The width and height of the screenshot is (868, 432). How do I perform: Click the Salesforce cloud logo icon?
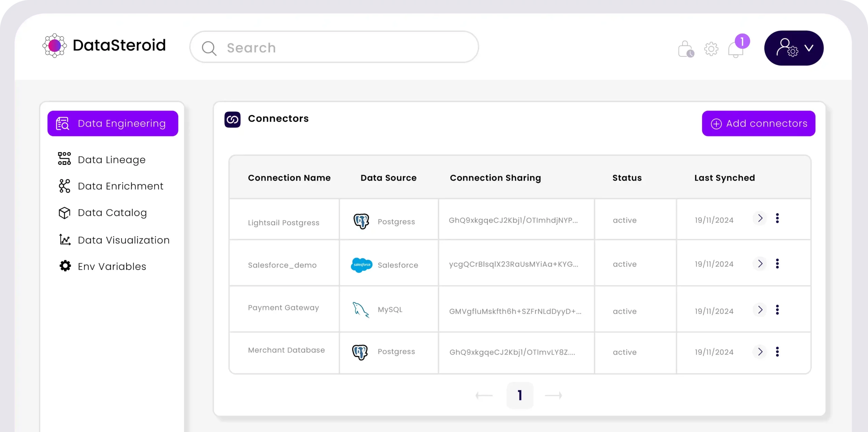(361, 265)
